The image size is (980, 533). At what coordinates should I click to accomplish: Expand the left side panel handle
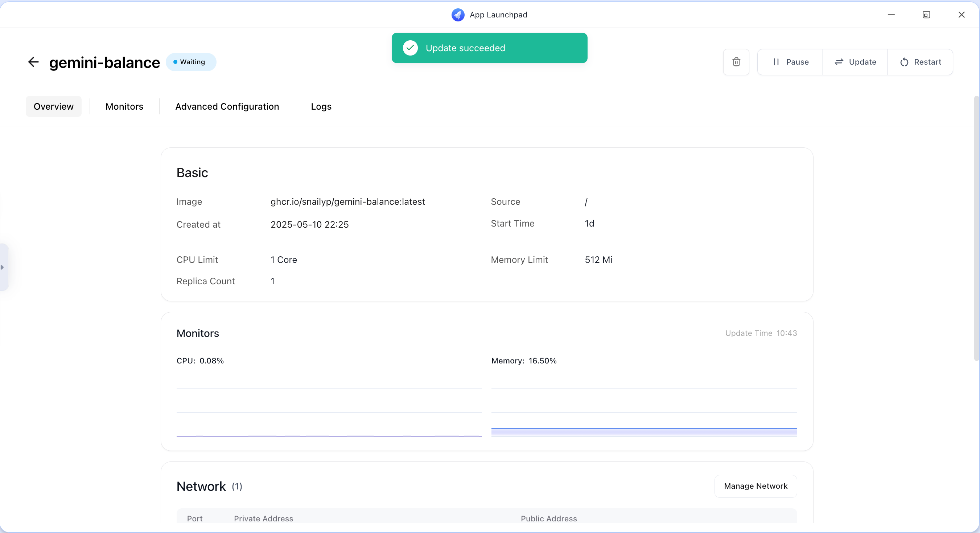(x=3, y=267)
